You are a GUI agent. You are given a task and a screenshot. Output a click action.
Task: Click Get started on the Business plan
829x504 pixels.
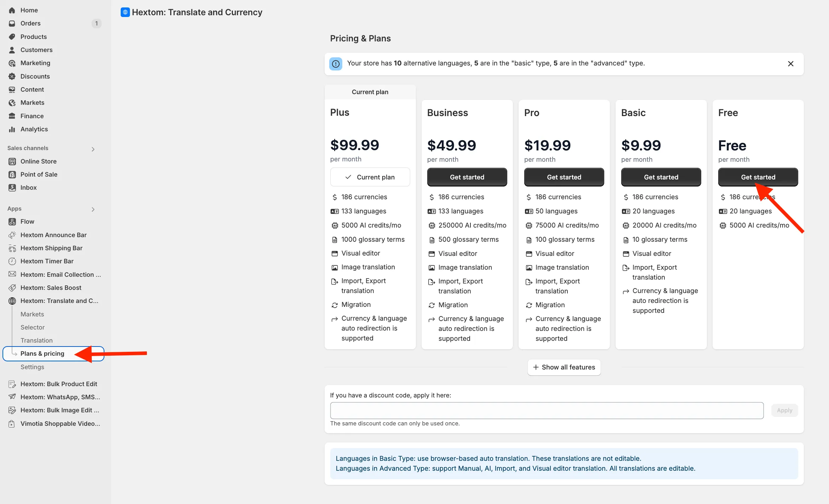click(x=467, y=177)
